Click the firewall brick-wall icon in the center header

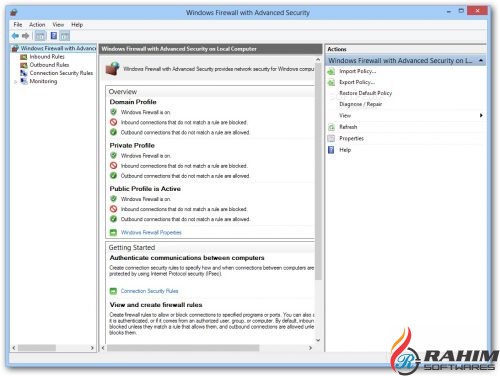pos(113,69)
